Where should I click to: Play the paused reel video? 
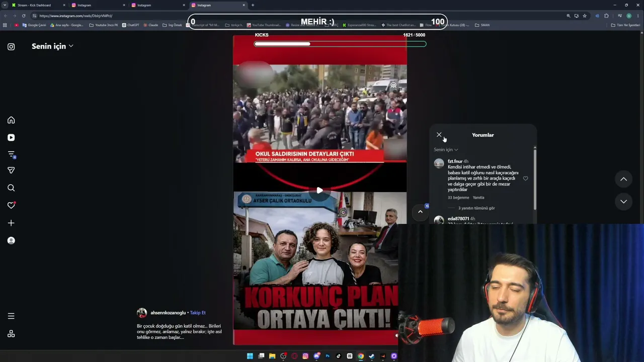tap(319, 191)
